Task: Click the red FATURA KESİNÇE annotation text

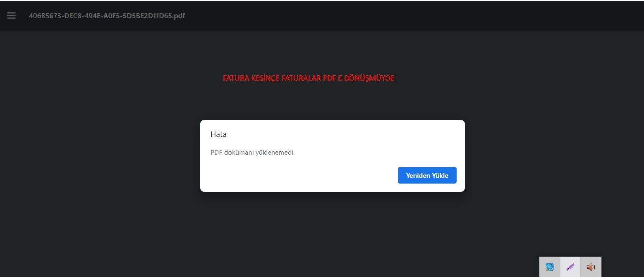Action: (x=308, y=78)
